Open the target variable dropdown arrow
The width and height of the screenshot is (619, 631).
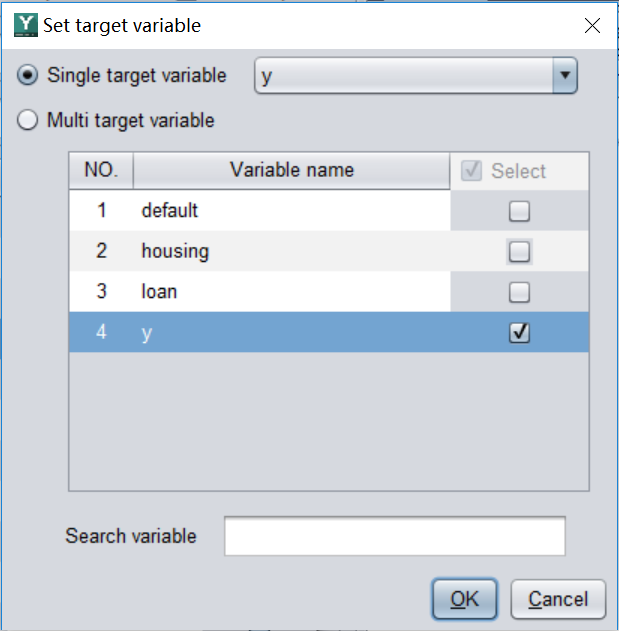click(565, 75)
